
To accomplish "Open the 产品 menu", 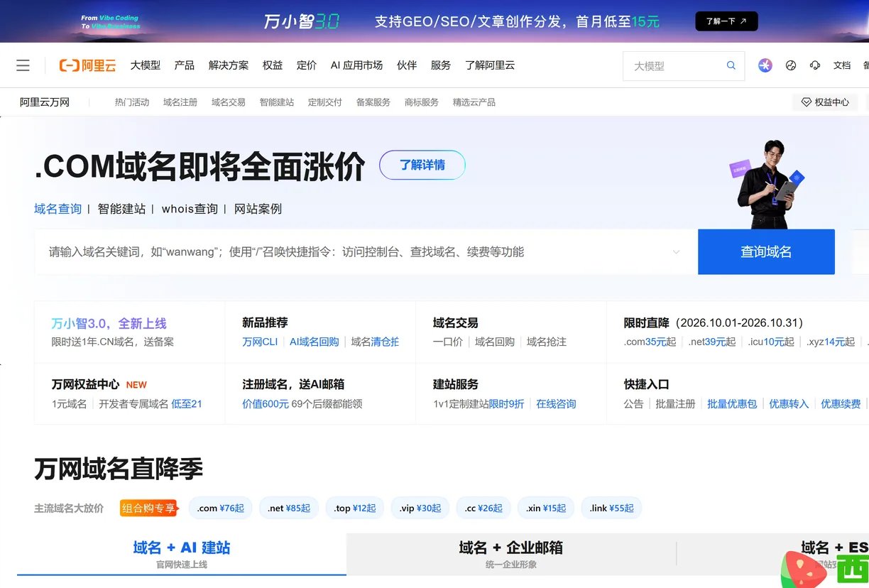I will [x=185, y=65].
